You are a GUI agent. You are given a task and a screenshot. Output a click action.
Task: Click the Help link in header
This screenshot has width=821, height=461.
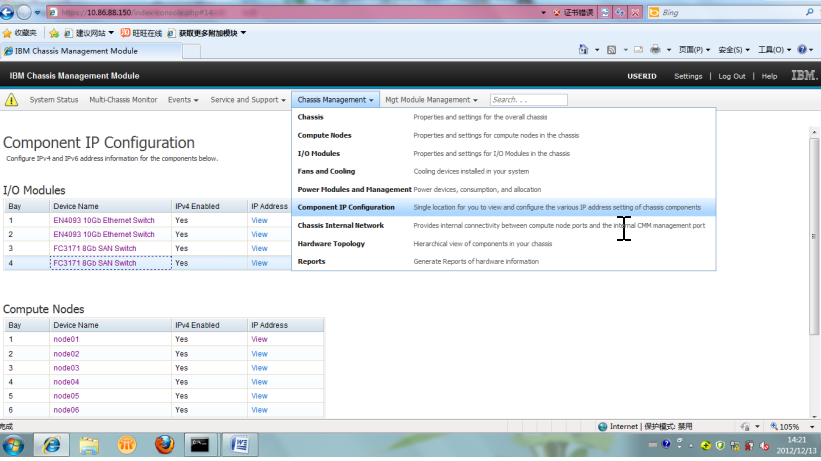[x=769, y=76]
